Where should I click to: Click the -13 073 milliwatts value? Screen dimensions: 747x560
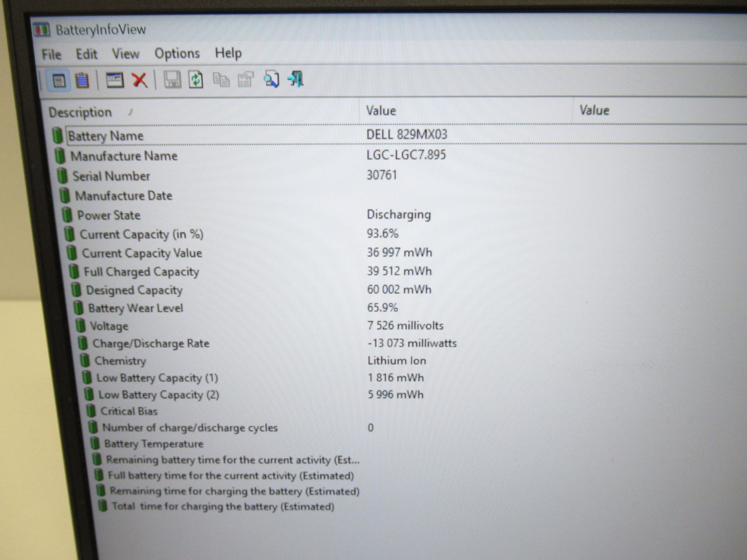click(x=412, y=343)
